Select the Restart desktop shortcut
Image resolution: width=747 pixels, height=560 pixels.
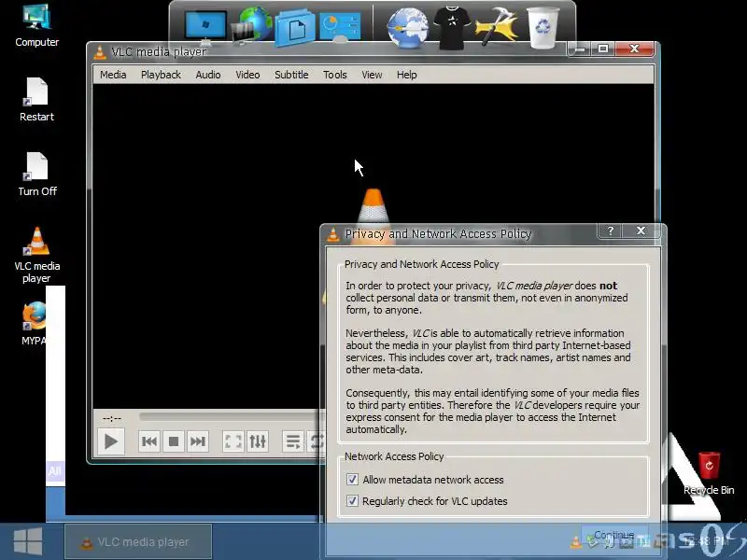[x=36, y=100]
